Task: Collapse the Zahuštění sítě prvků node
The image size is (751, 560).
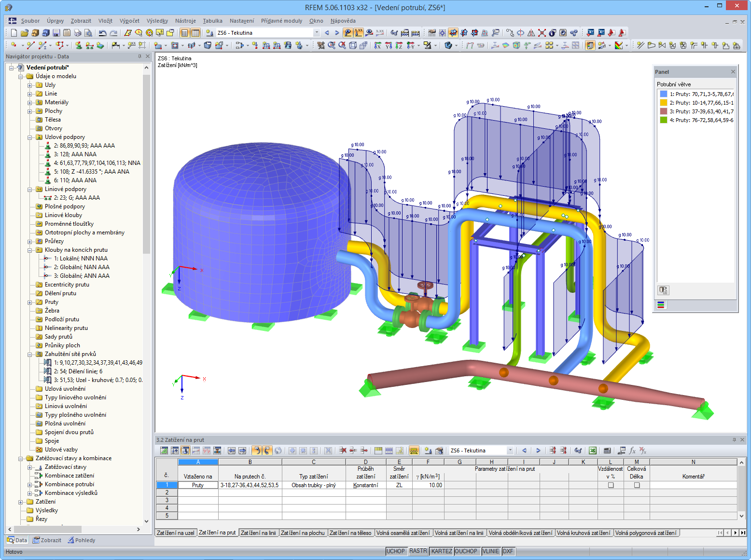Action: (30, 354)
